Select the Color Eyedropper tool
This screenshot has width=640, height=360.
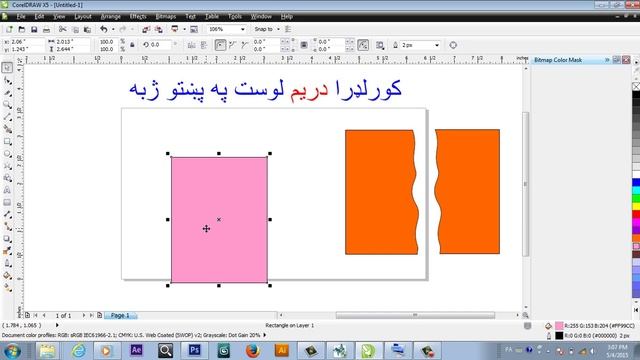tap(7, 251)
